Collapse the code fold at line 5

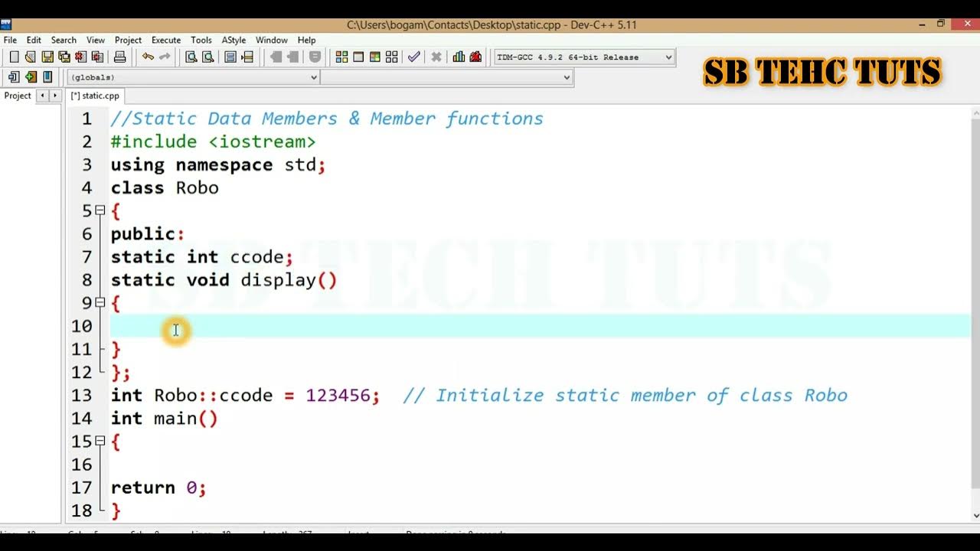pos(100,210)
